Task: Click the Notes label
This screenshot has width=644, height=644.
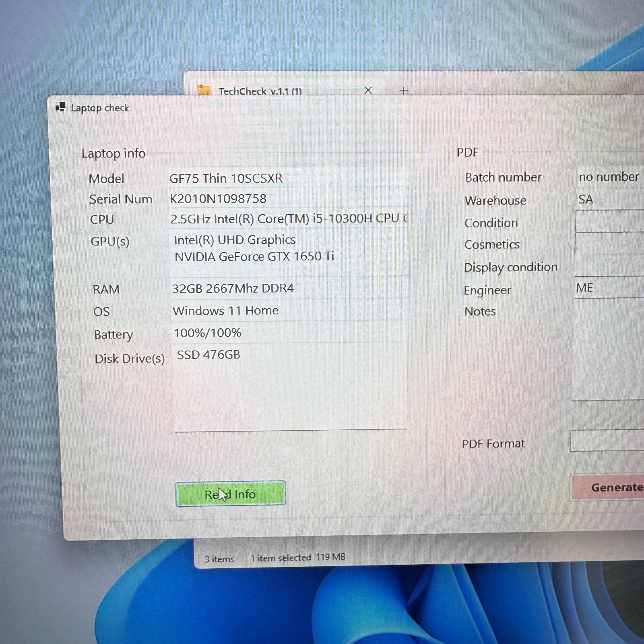Action: coord(480,311)
